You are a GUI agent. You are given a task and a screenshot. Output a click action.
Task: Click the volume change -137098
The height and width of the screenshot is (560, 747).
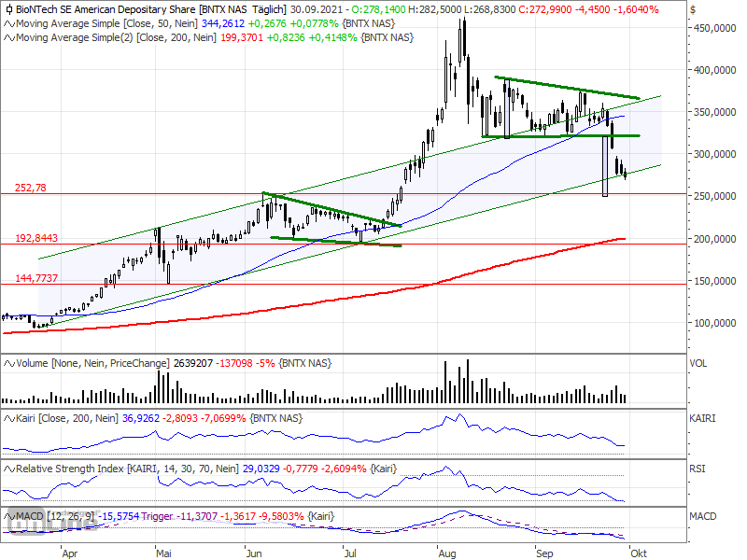[234, 364]
